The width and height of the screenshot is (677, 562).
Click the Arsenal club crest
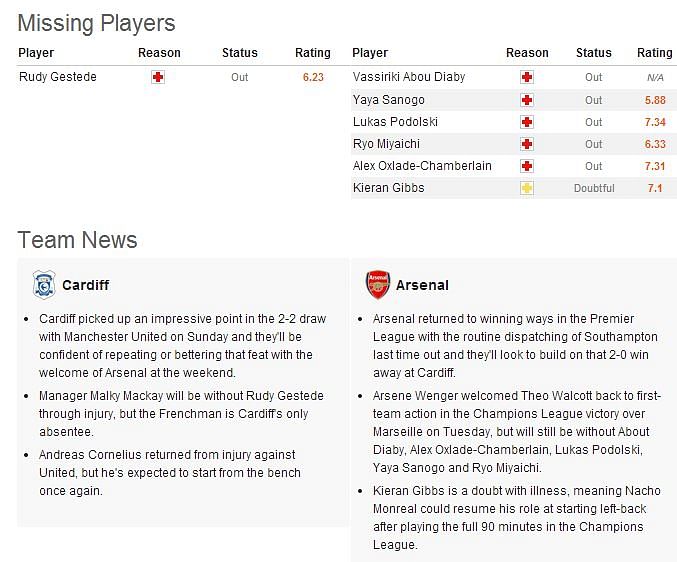pos(378,285)
